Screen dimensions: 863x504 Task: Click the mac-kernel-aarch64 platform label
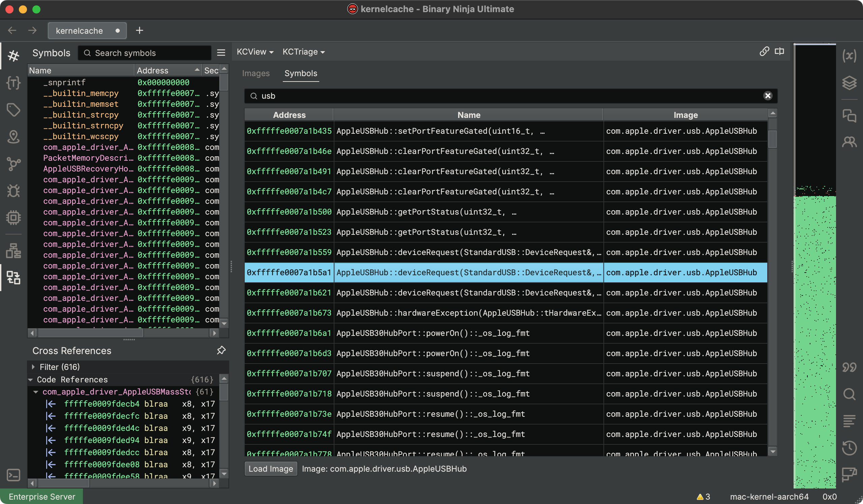coord(769,497)
